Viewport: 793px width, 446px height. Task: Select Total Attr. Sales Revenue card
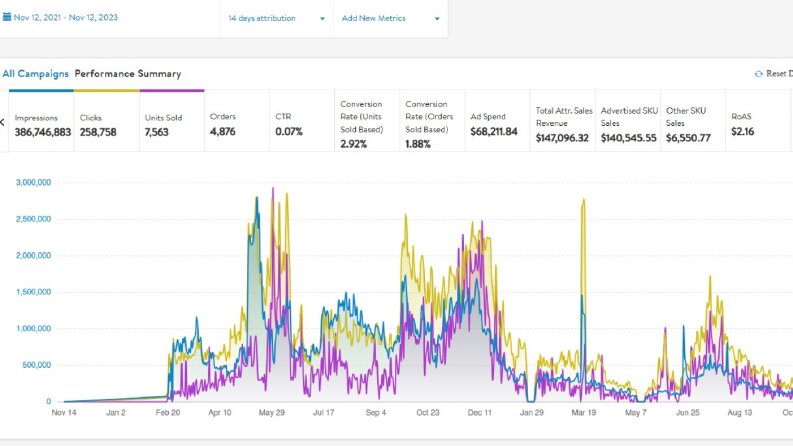[563, 121]
